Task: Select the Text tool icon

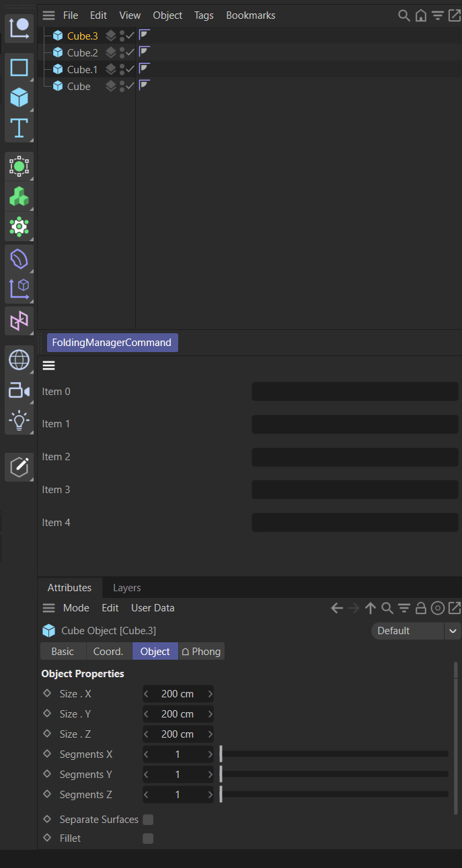Action: 19,128
